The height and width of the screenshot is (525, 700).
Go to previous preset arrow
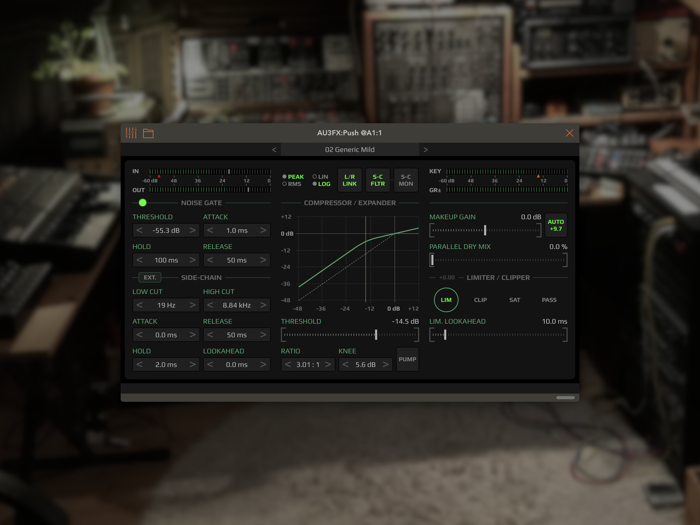[x=274, y=150]
